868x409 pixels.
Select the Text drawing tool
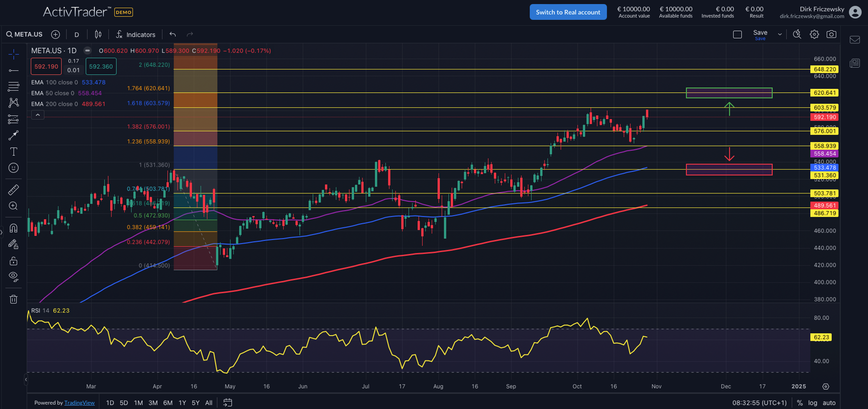(13, 152)
